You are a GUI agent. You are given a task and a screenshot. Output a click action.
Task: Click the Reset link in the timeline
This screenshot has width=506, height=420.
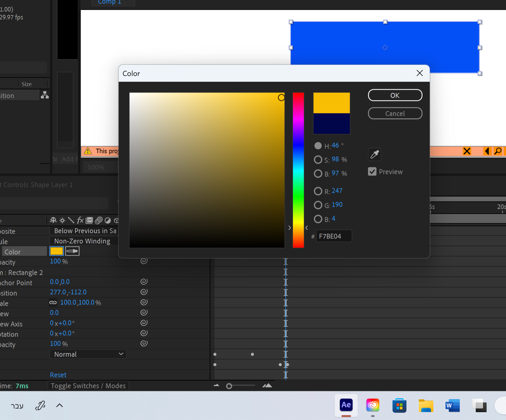tap(58, 375)
